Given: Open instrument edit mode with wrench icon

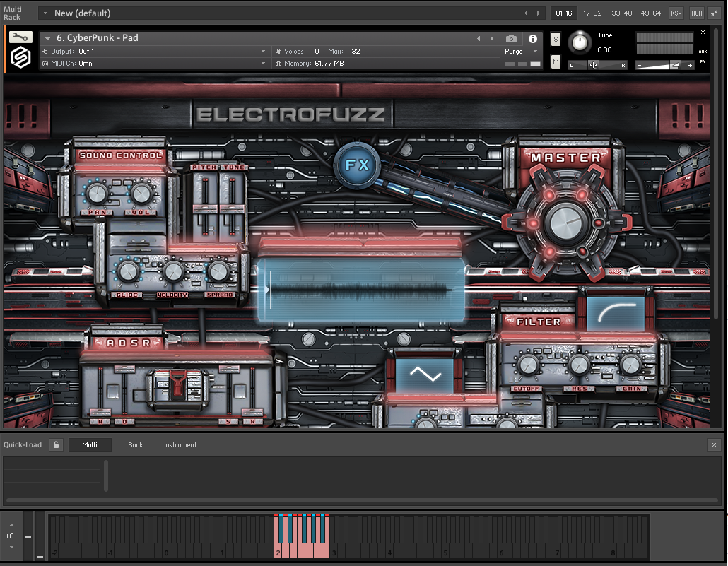Looking at the screenshot, I should tap(20, 37).
